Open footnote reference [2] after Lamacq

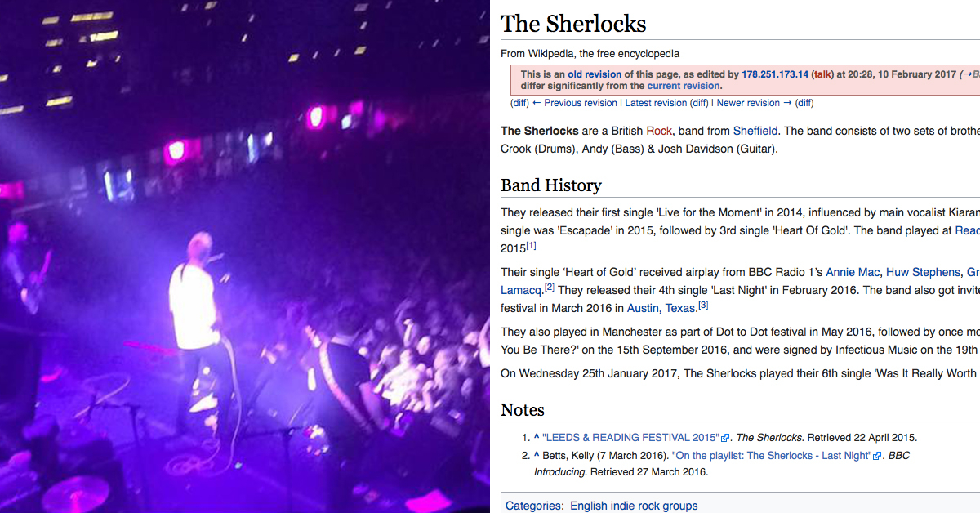tap(550, 287)
